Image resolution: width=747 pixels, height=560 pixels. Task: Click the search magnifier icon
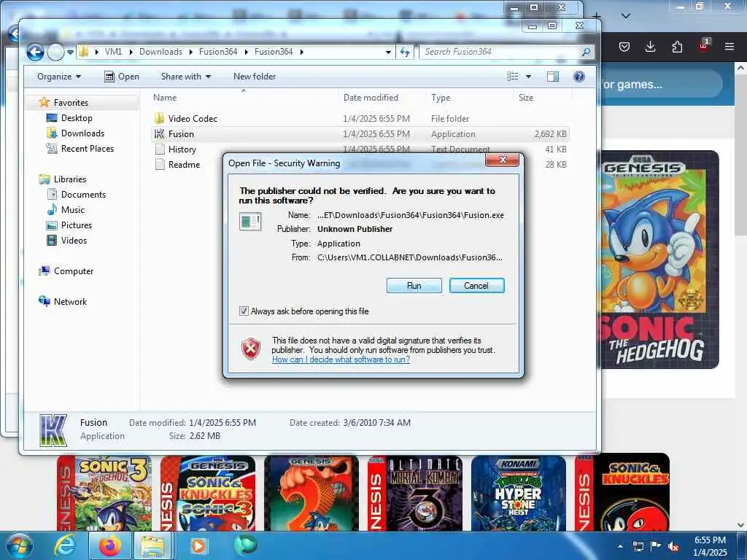click(587, 52)
